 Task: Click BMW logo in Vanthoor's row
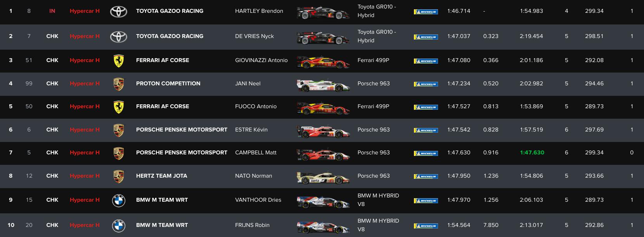[x=119, y=200]
